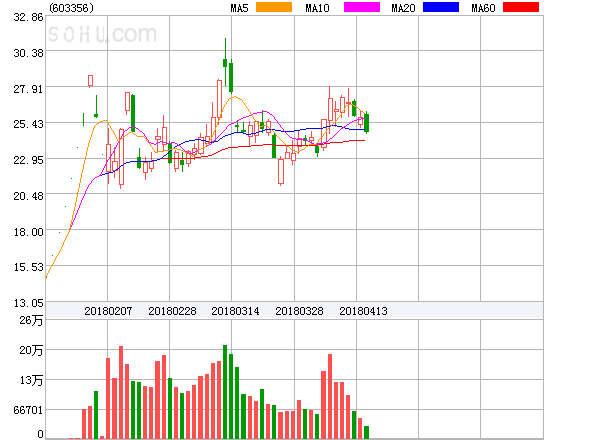Click the highest green candlestick near 20180314

click(x=225, y=62)
